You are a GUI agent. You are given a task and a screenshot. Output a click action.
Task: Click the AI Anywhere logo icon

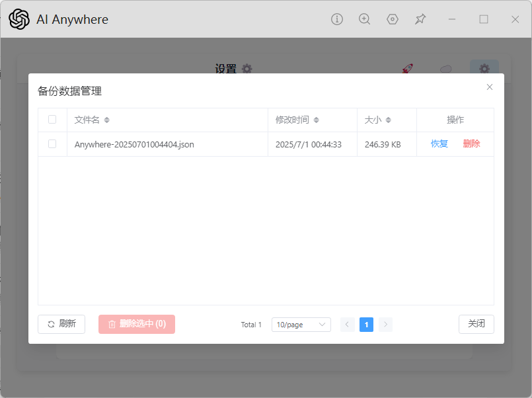19,19
